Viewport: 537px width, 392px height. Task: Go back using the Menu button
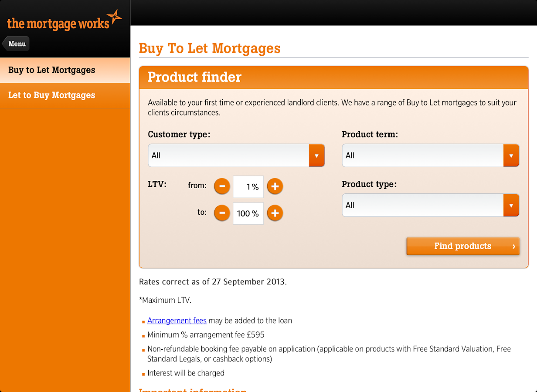(x=16, y=44)
